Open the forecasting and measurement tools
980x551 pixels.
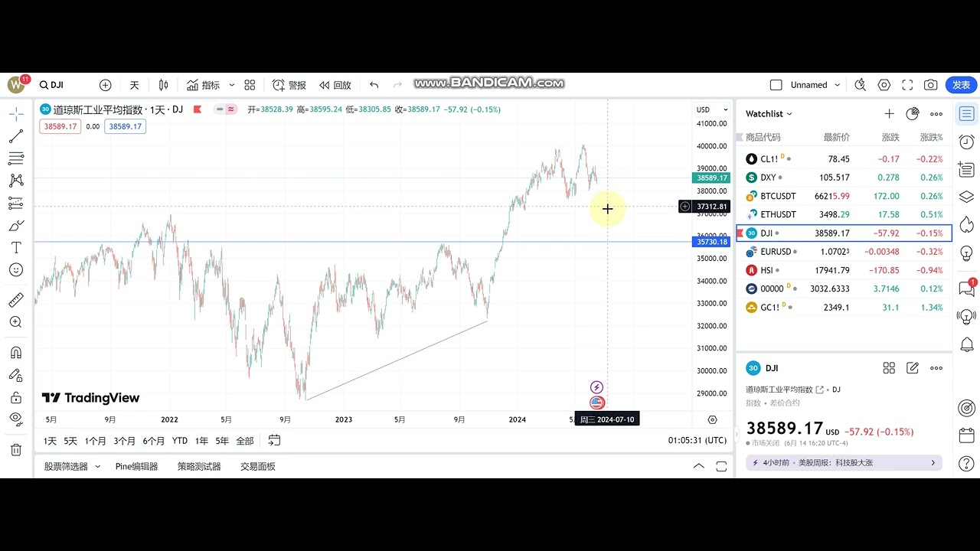pyautogui.click(x=16, y=203)
